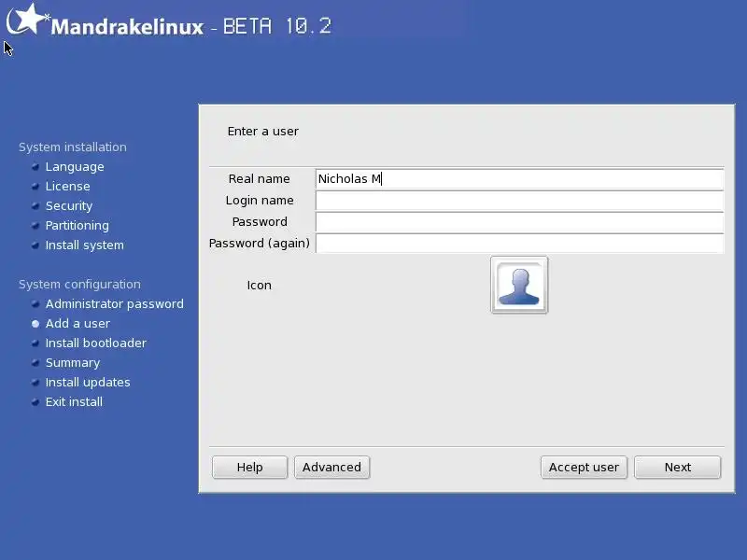Click the Security installation step
Screen dimensions: 747x560
click(68, 205)
